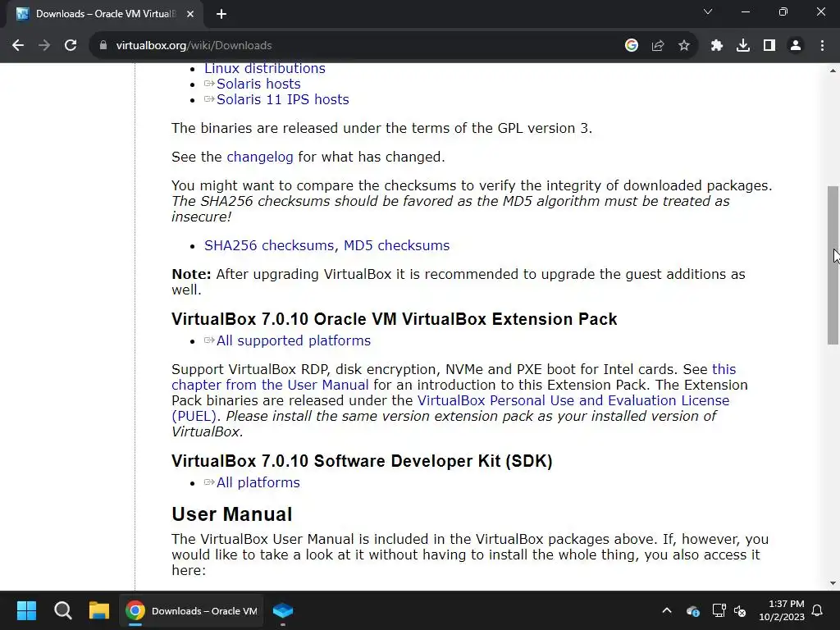Show hidden system tray icons
The image size is (840, 630).
coord(667,610)
